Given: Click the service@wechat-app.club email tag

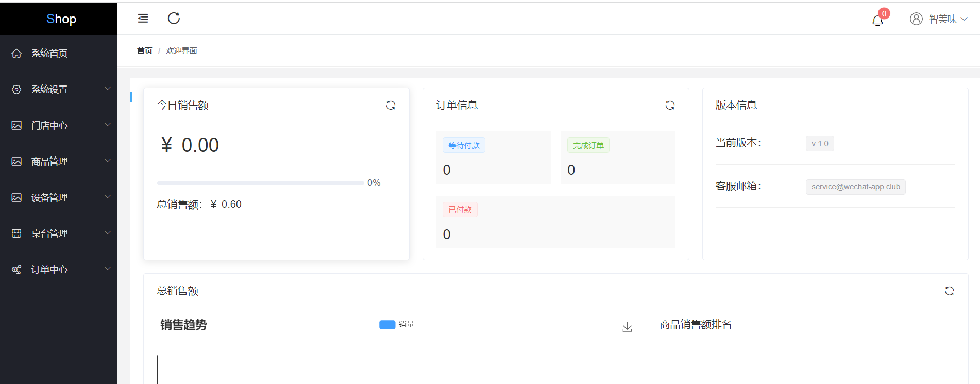Looking at the screenshot, I should (856, 187).
